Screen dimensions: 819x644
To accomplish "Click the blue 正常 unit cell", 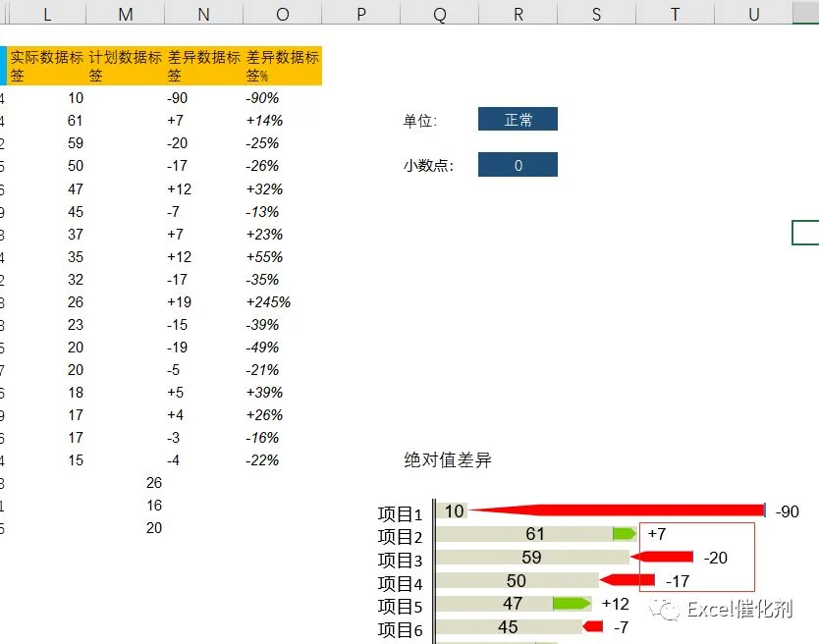I will [x=518, y=119].
